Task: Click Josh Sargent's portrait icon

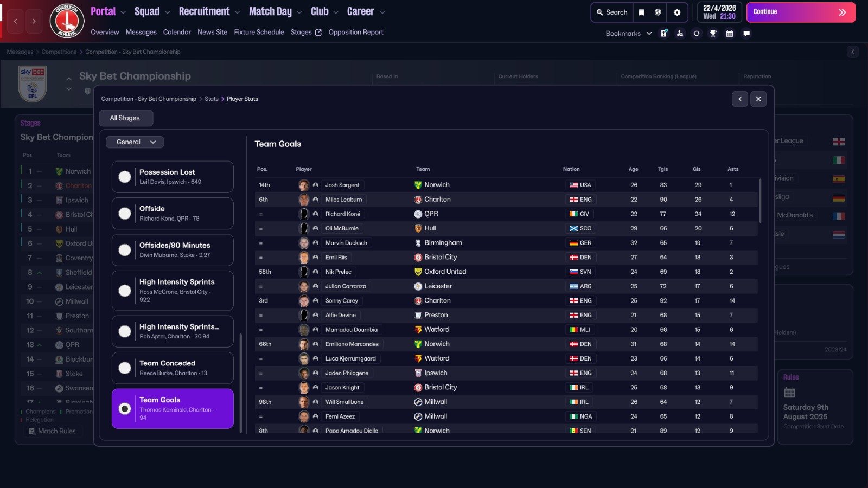Action: tap(304, 185)
